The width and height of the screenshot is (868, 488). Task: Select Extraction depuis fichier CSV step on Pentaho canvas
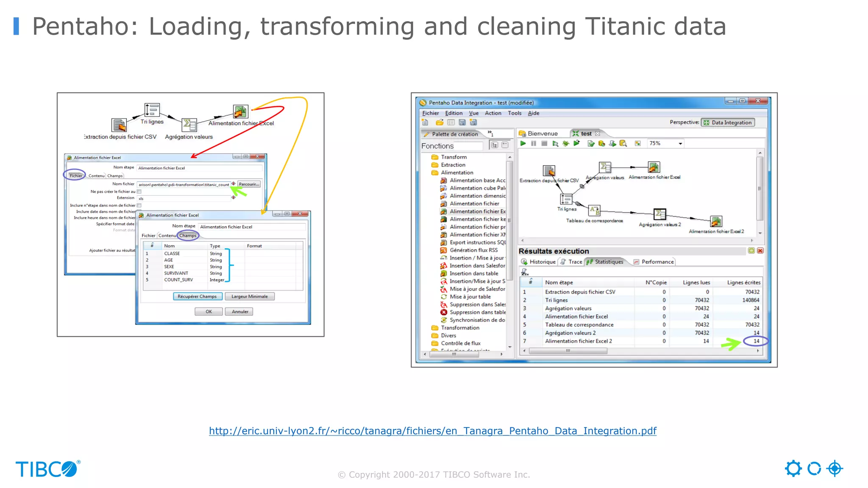click(549, 171)
